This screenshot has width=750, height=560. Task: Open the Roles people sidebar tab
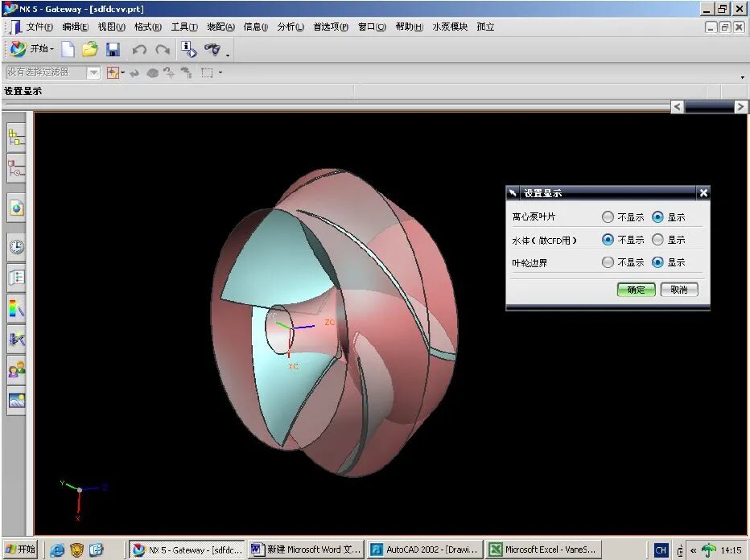(x=16, y=369)
